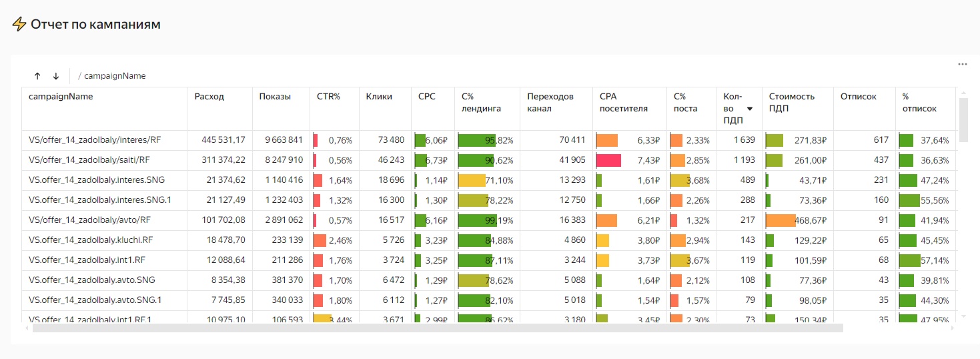The image size is (980, 359).
Task: Click the Отписок column header
Action: coord(865,109)
